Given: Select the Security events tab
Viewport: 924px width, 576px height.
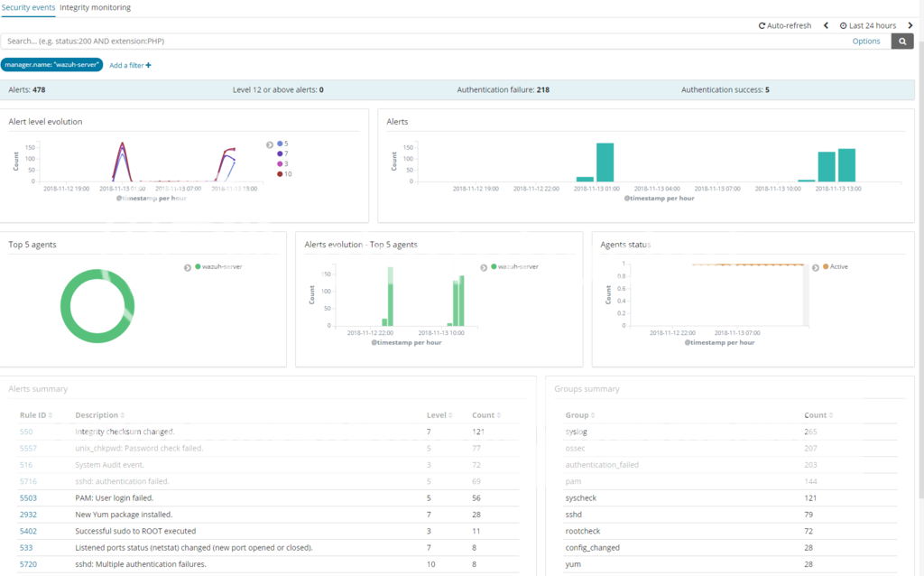Looking at the screenshot, I should pyautogui.click(x=28, y=7).
